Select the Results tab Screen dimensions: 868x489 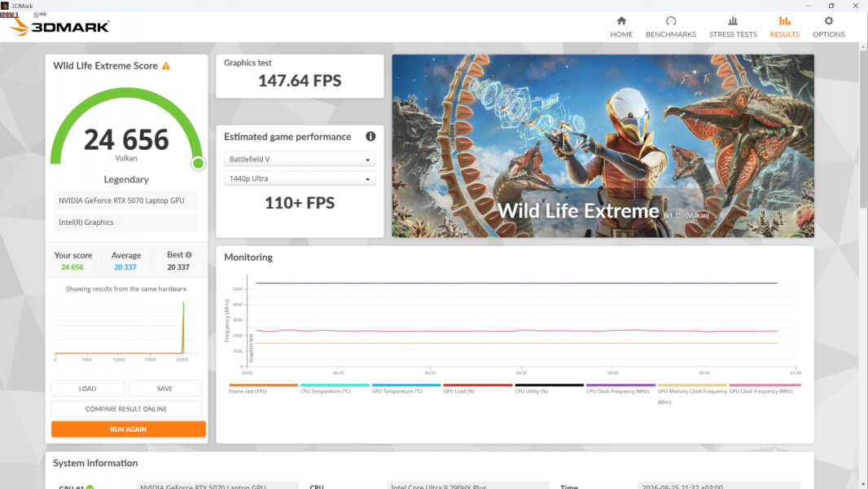[784, 27]
